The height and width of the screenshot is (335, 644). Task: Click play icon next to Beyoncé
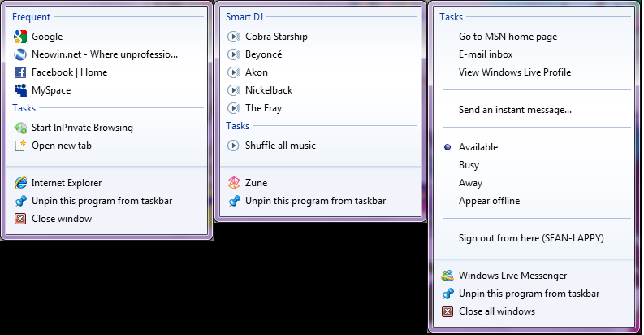point(234,54)
